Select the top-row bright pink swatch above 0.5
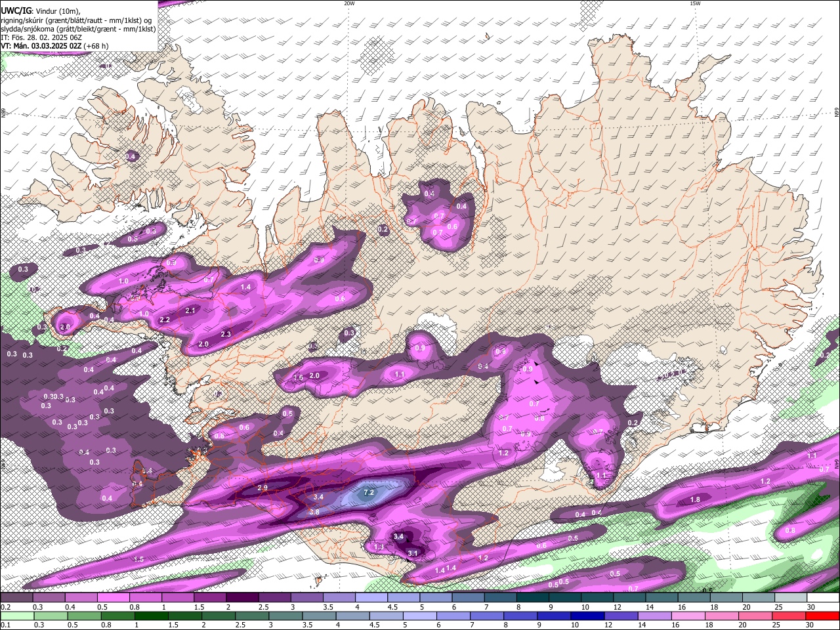This screenshot has height=630, width=840. click(x=113, y=598)
